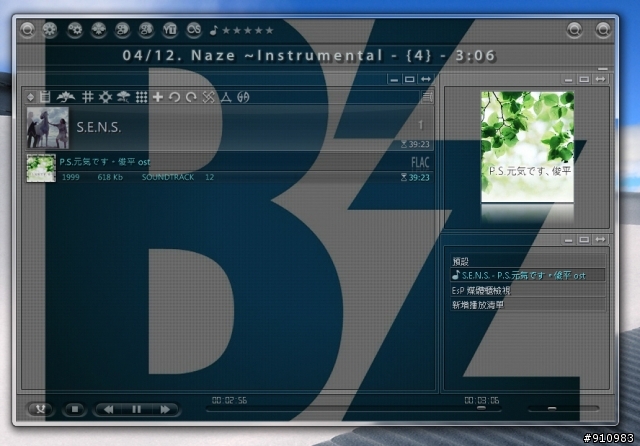Select the 新增播放清單 playlist entry

(x=528, y=305)
